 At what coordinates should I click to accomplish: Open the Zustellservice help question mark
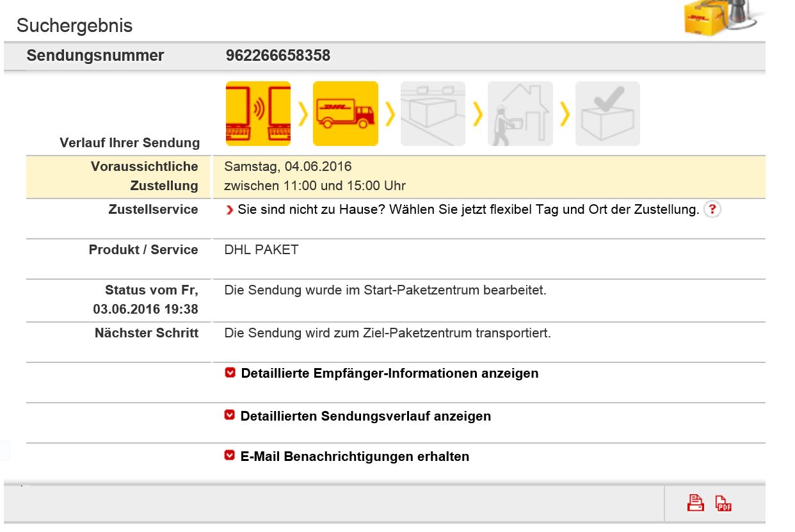click(712, 209)
